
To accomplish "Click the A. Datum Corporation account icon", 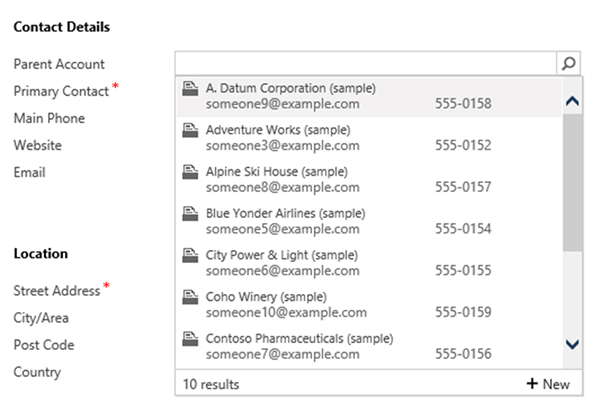I will click(189, 89).
